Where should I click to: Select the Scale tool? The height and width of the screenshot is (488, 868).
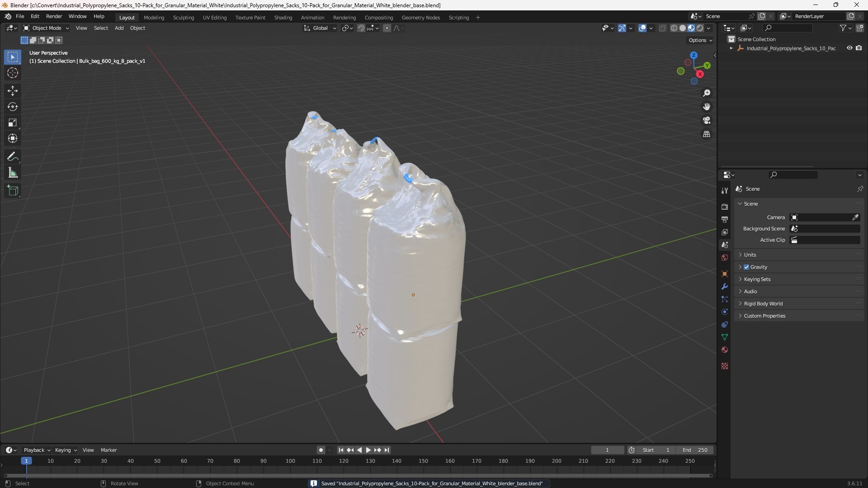13,122
